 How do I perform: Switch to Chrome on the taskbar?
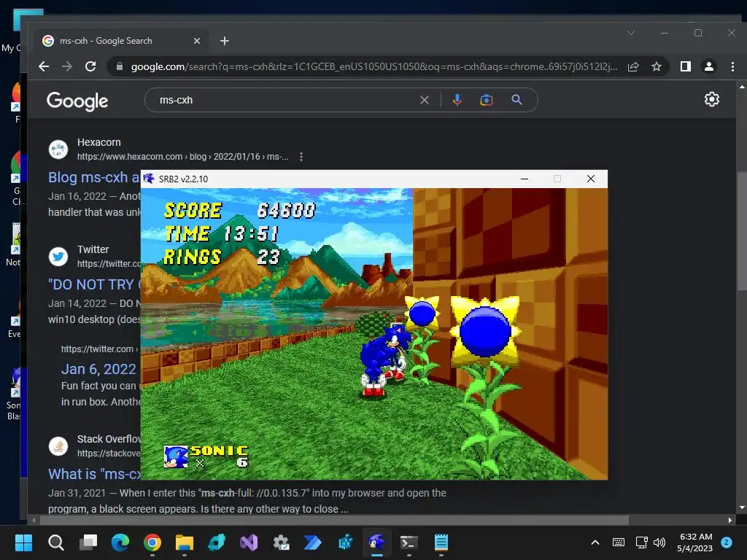point(152,542)
